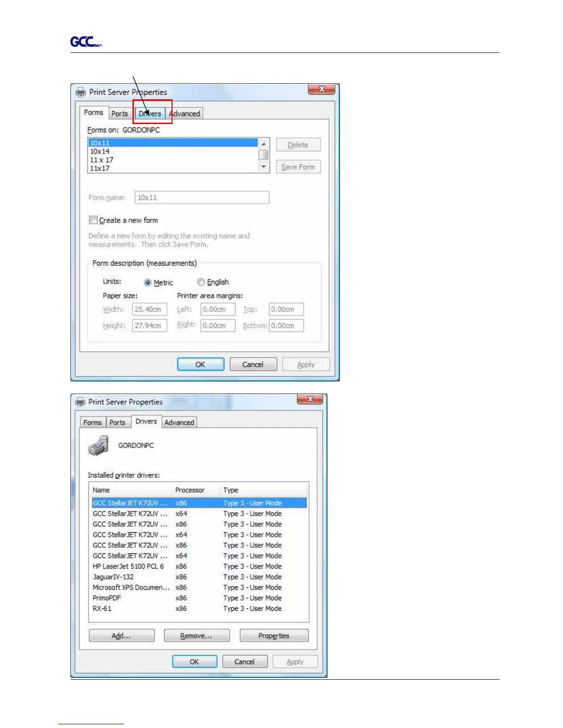Click the Top margin field
Viewport: 563px width, 728px height.
pyautogui.click(x=286, y=309)
